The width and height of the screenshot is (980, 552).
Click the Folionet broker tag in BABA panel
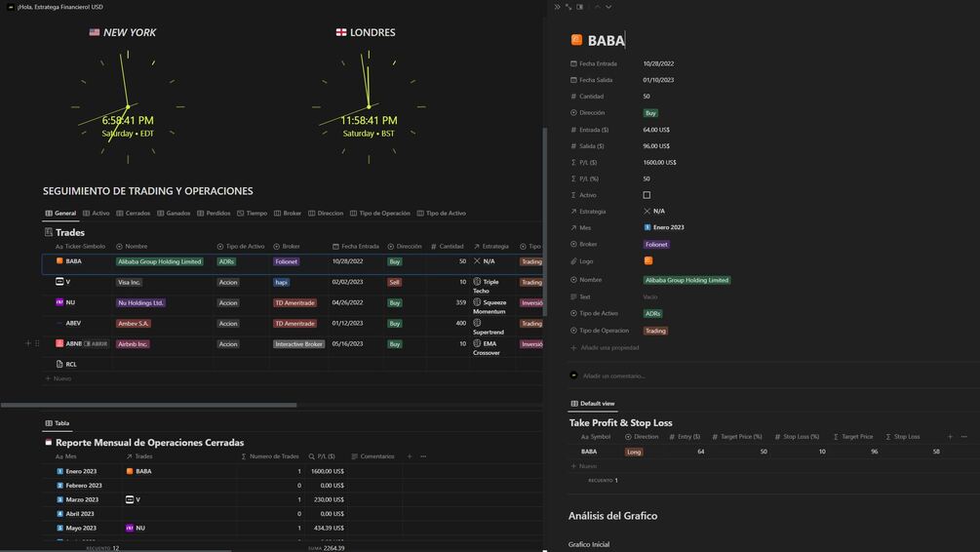pyautogui.click(x=656, y=245)
